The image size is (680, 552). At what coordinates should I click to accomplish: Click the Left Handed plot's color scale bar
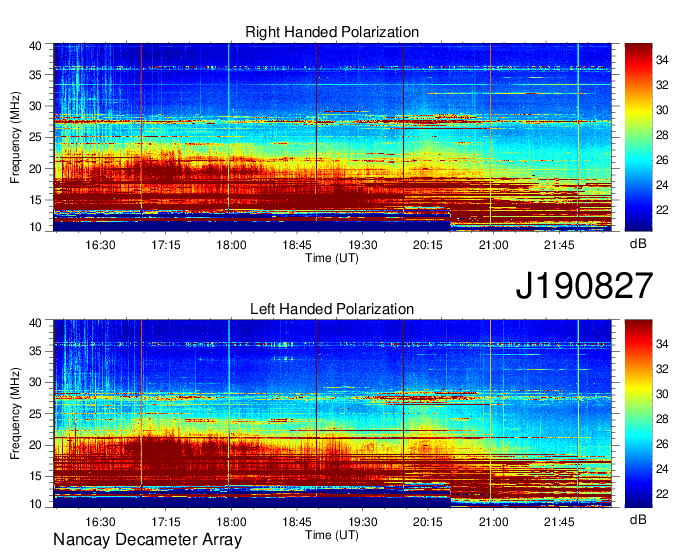(638, 414)
